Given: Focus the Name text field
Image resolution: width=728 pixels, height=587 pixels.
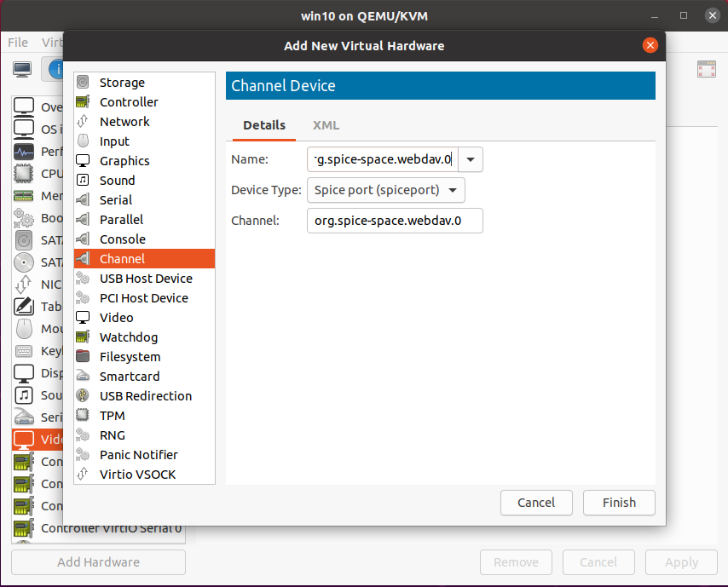Looking at the screenshot, I should pyautogui.click(x=383, y=159).
